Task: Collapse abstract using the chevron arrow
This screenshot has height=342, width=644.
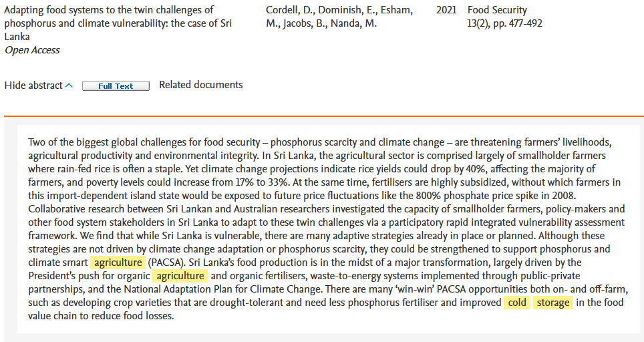Action: (69, 85)
